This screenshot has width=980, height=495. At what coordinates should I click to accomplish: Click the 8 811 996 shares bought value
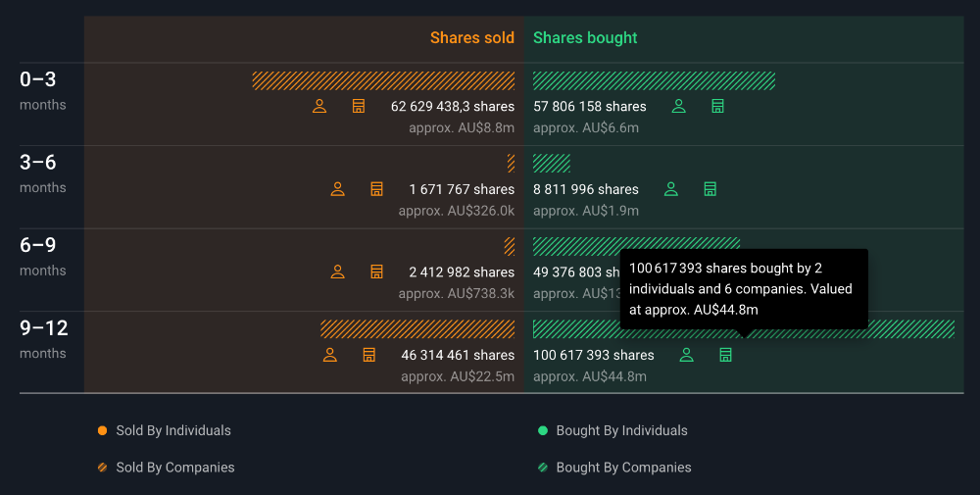tap(585, 189)
